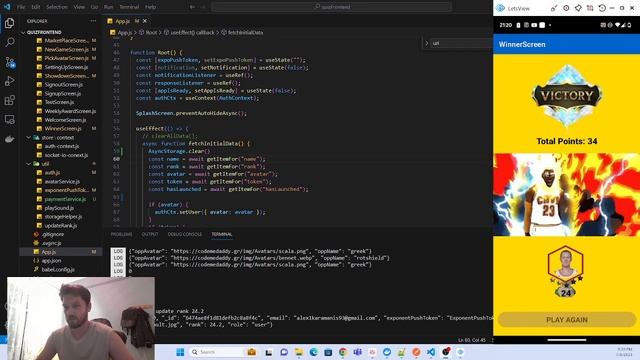The width and height of the screenshot is (640, 360).
Task: Close the App.js editor tab
Action: 145,21
